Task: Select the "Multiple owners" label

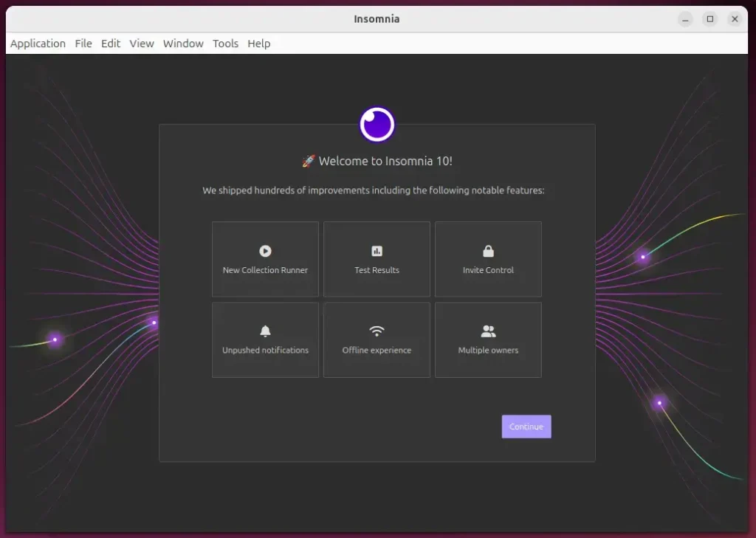Action: tap(488, 350)
